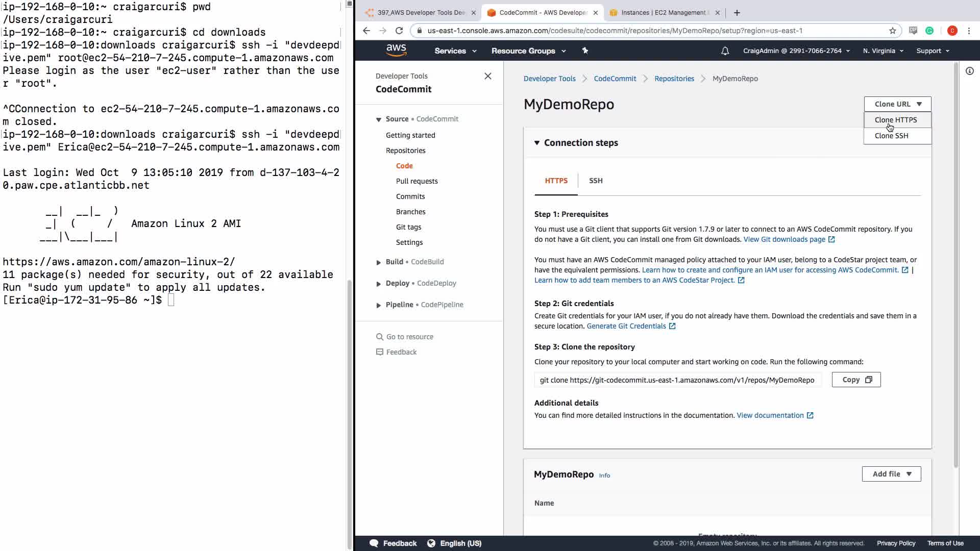The height and width of the screenshot is (551, 980).
Task: Copy the git clone command
Action: click(856, 380)
